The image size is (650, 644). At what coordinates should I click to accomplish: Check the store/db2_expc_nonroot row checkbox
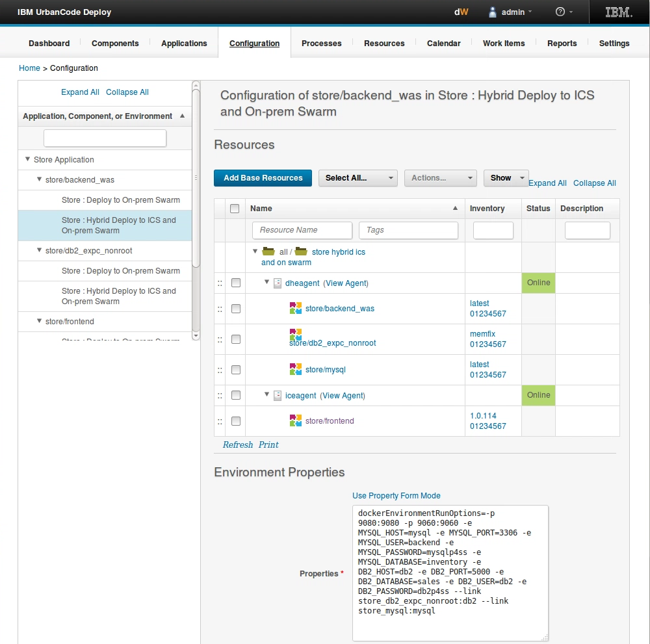tap(236, 339)
